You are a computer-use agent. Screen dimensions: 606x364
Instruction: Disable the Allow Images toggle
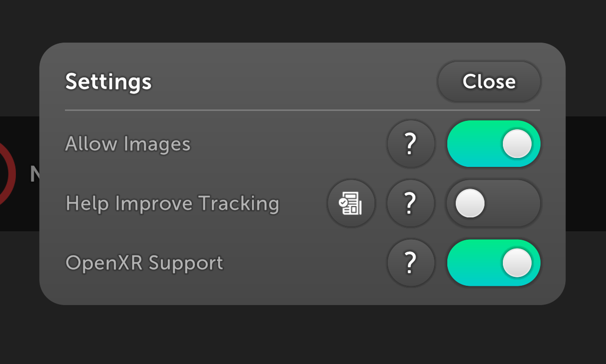click(493, 144)
